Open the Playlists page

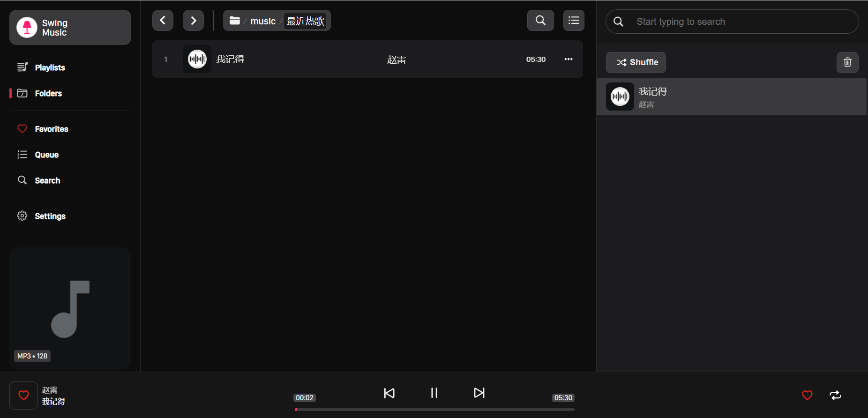click(50, 67)
